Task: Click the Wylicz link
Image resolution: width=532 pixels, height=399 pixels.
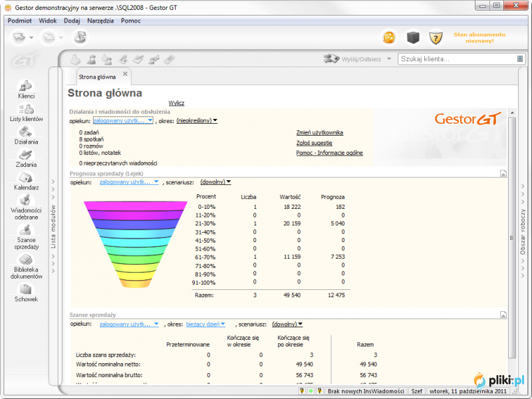Action: click(176, 103)
